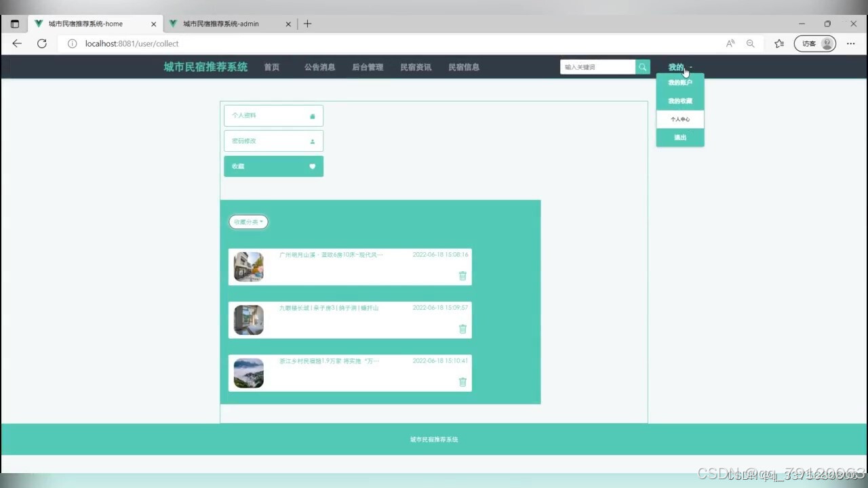
Task: Open the tab actions menu icon
Action: [15, 24]
